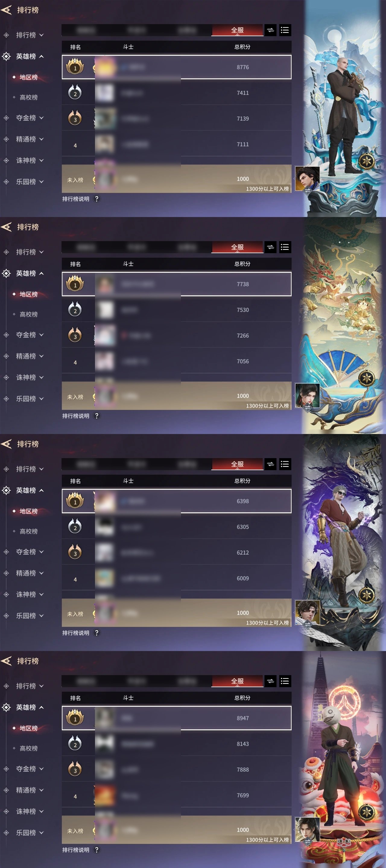Click the second-place medal beside score 7530
Image resolution: width=386 pixels, height=868 pixels.
(75, 310)
